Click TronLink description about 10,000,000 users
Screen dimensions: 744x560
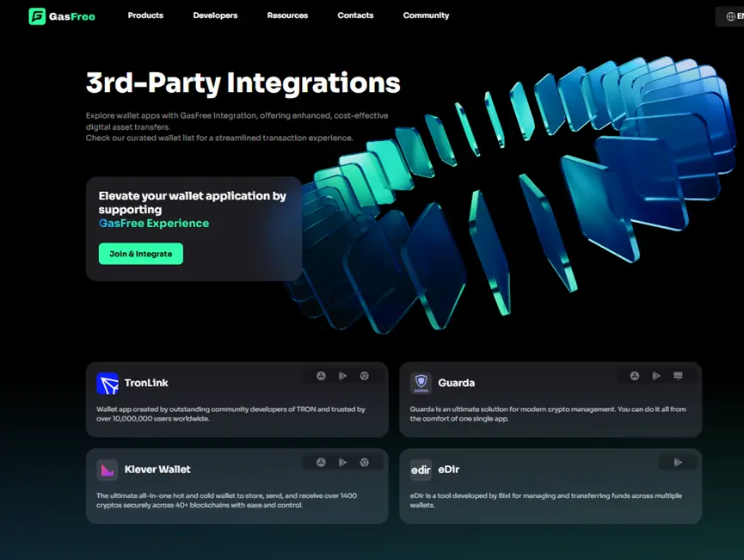click(231, 414)
